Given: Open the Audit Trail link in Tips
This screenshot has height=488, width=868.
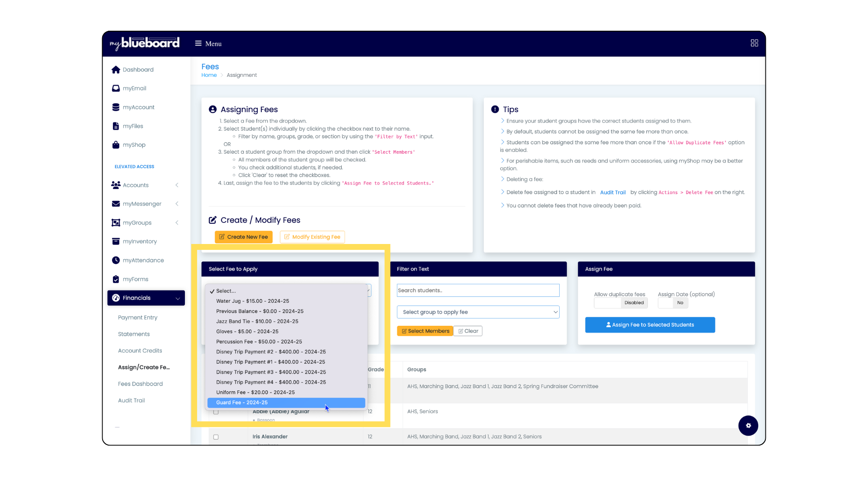Looking at the screenshot, I should click(x=613, y=192).
